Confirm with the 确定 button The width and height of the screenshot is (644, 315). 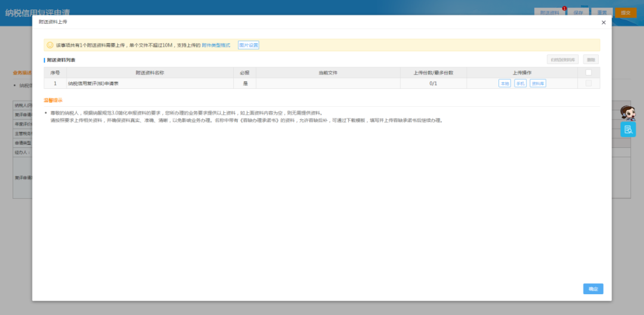point(593,289)
